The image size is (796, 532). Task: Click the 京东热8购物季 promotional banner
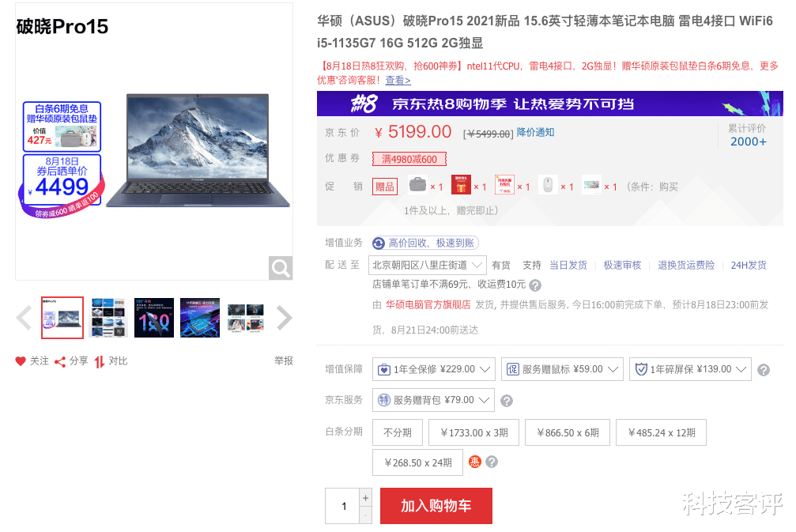pyautogui.click(x=550, y=104)
